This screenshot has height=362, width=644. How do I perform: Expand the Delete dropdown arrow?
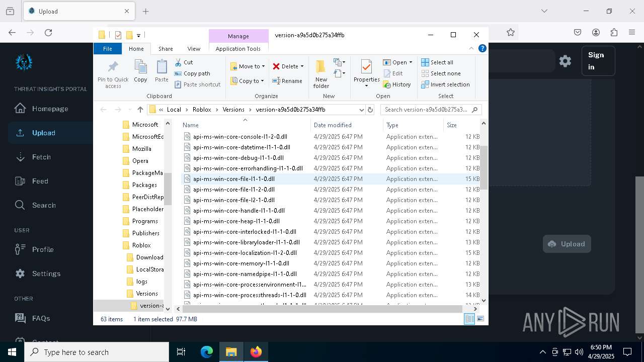302,66
